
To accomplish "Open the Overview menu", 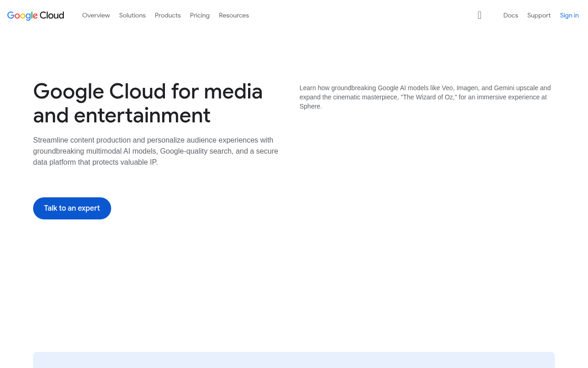I will click(96, 15).
